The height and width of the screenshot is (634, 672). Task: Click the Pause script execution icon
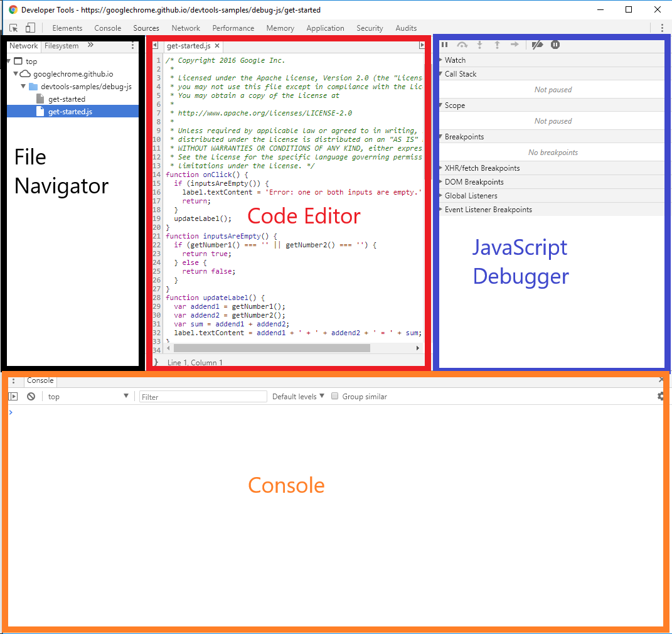[444, 44]
